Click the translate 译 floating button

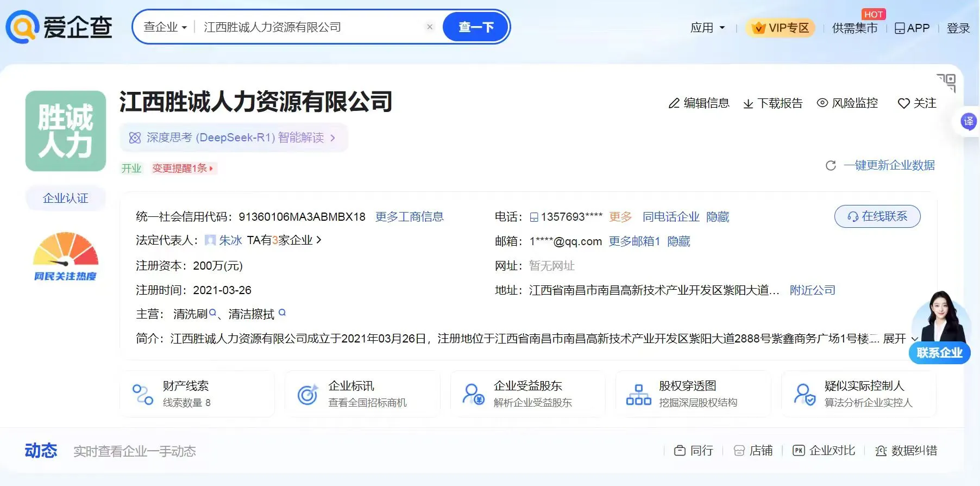(968, 121)
